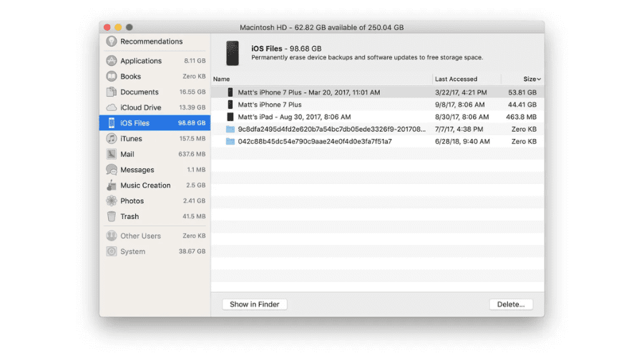Select Applications category in sidebar

coord(141,60)
